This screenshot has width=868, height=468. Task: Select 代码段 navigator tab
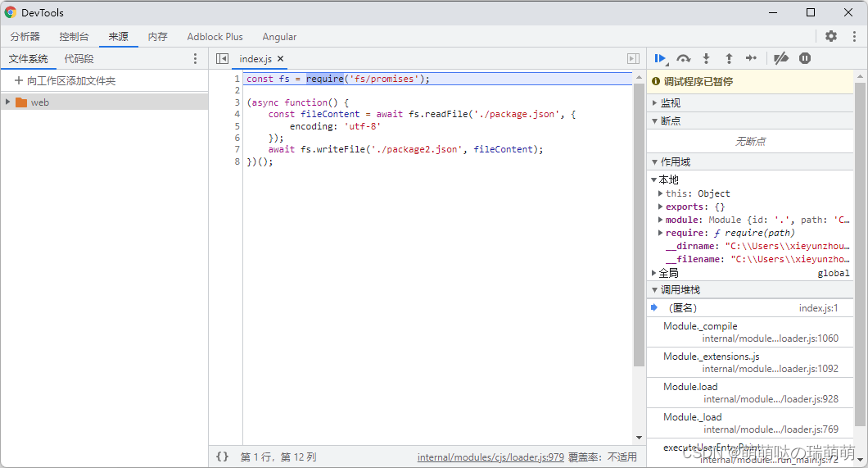click(x=79, y=59)
